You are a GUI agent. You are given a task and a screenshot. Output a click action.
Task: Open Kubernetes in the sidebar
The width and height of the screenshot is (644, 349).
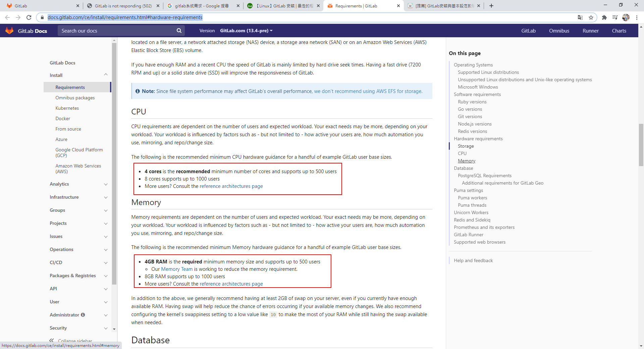point(67,108)
